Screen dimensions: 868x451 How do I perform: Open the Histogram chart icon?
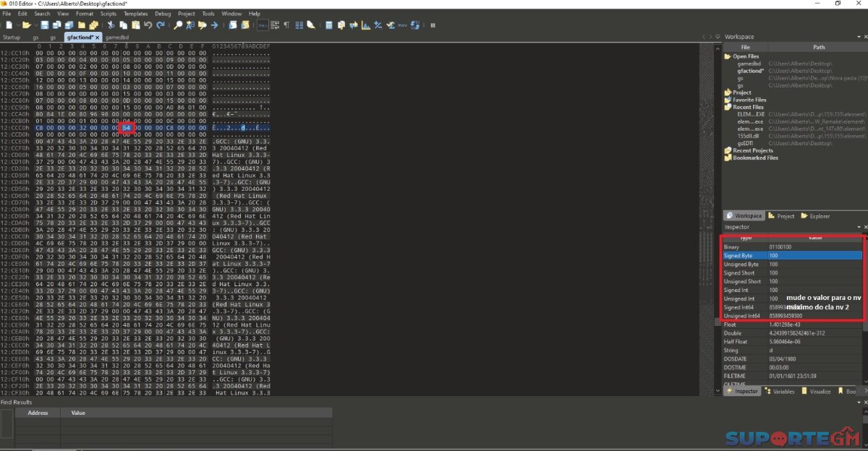(x=365, y=25)
